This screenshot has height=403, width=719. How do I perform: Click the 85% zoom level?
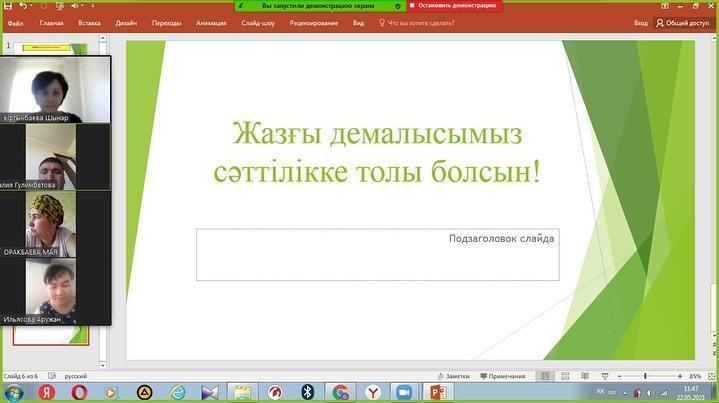click(695, 376)
